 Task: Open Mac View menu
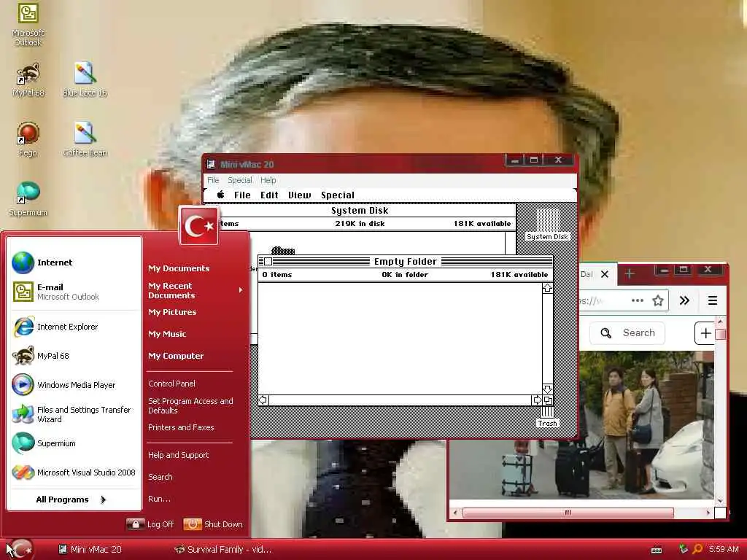(300, 195)
